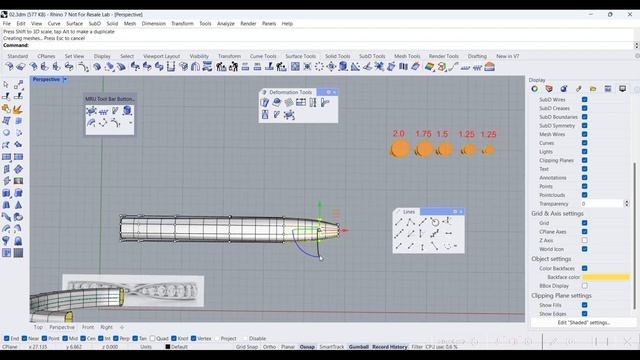Click the bottom-left icon of the Lines toolbar
Viewport: 640px width, 360px height.
click(x=399, y=246)
